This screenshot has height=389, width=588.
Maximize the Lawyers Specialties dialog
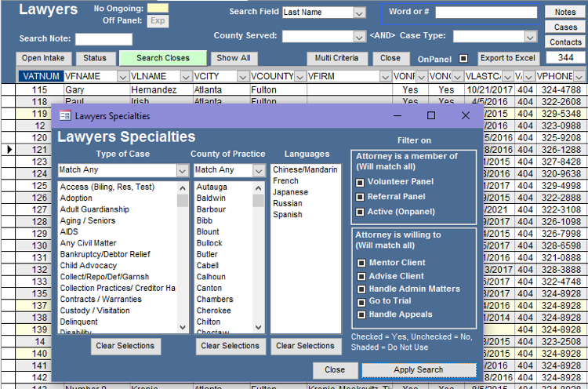click(x=431, y=115)
